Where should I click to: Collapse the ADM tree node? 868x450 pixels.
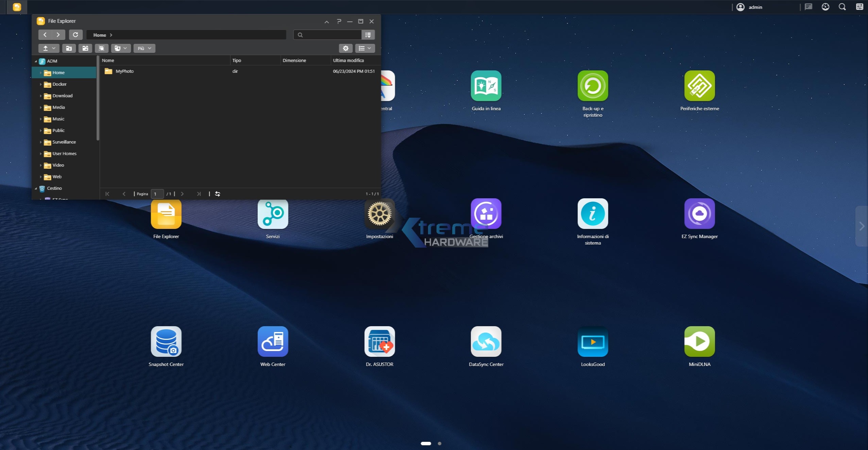pos(36,61)
